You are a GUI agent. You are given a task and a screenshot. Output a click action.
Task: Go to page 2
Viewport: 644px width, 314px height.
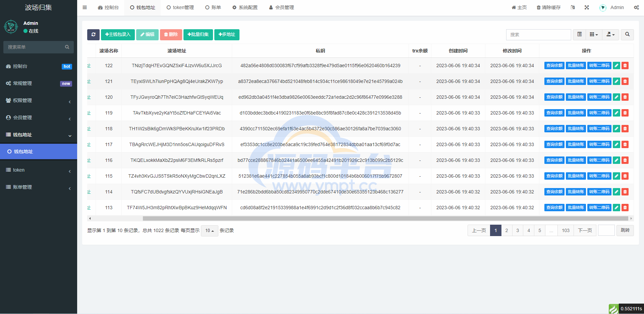click(x=506, y=230)
